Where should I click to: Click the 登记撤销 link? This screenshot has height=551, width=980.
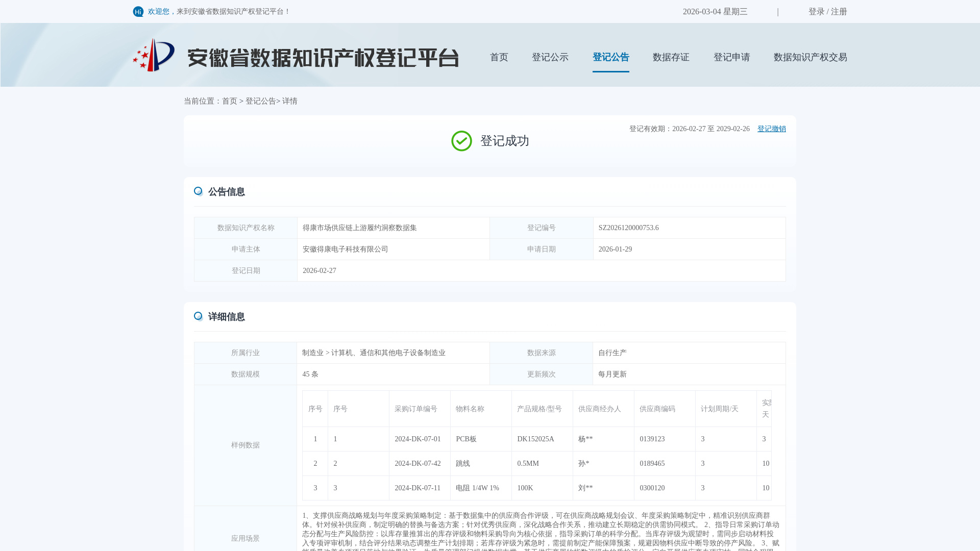click(772, 129)
